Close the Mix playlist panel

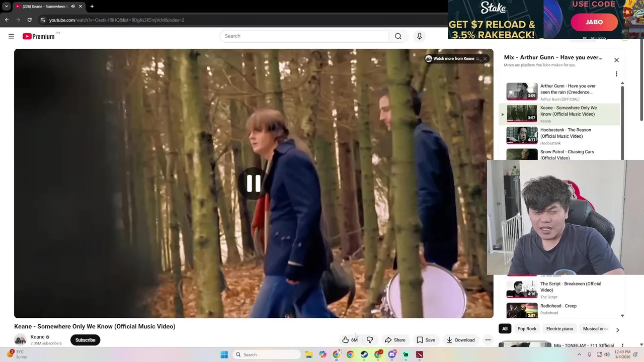point(616,60)
